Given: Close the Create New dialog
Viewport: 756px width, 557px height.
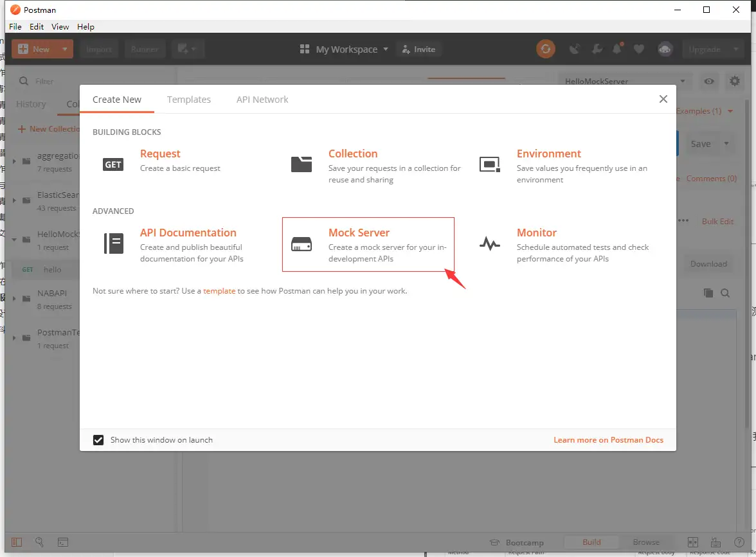Looking at the screenshot, I should click(x=663, y=99).
